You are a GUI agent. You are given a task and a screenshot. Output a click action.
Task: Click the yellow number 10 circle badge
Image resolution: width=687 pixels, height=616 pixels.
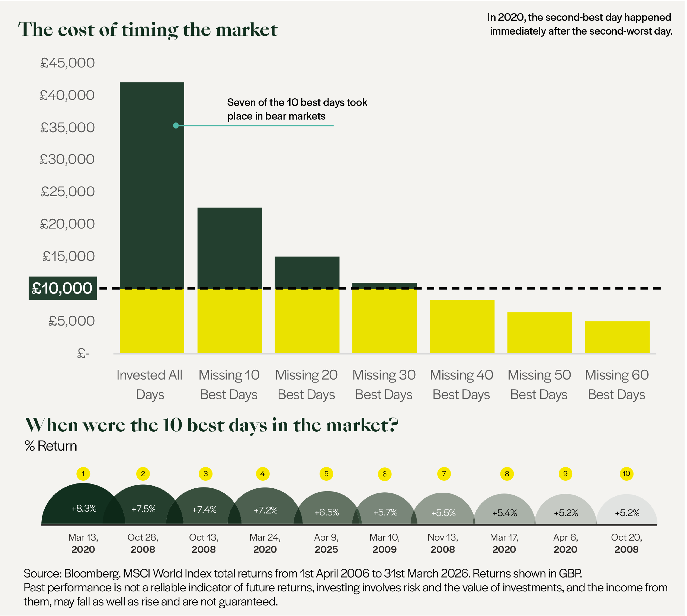point(626,473)
